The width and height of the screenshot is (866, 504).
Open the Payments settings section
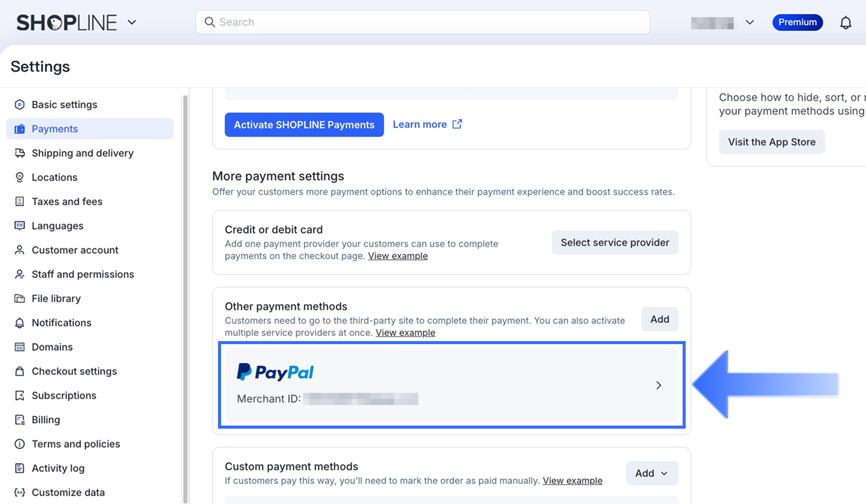click(x=55, y=129)
